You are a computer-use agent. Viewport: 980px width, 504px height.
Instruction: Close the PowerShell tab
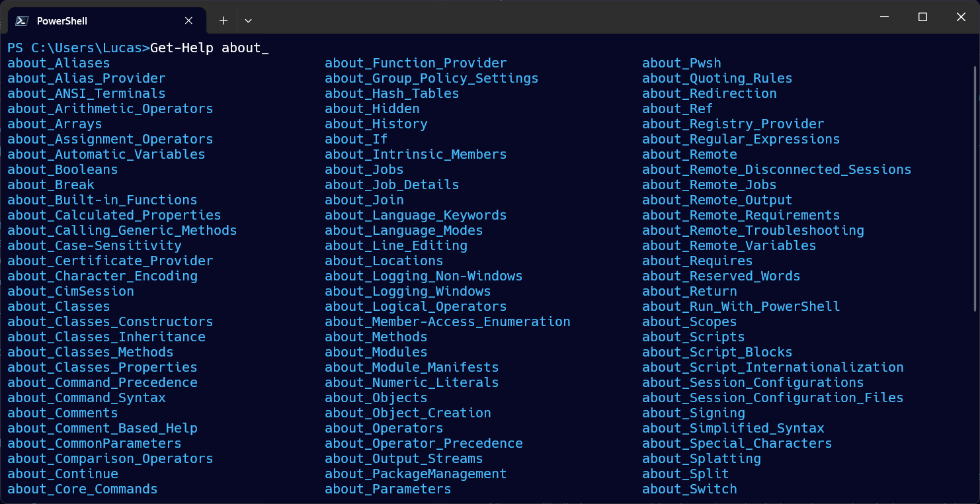(188, 21)
